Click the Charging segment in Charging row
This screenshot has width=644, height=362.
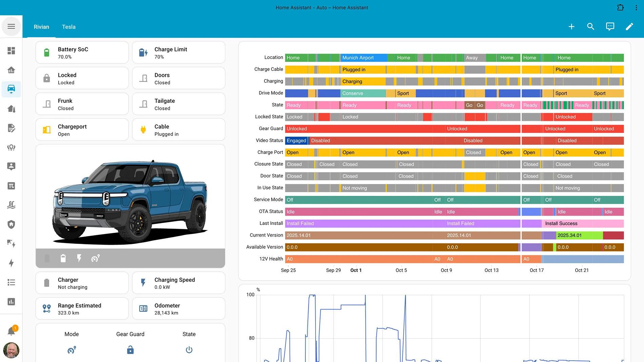pos(363,81)
